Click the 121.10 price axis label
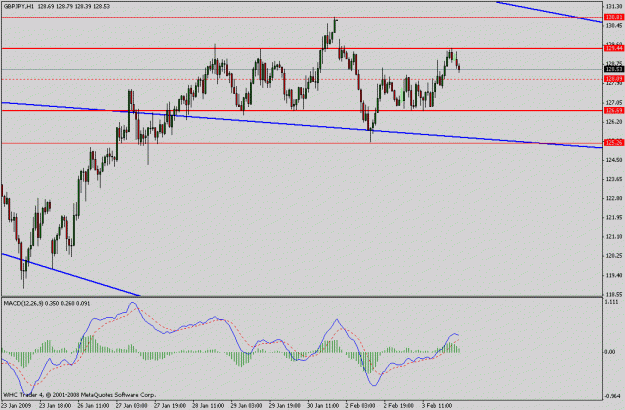 point(615,237)
